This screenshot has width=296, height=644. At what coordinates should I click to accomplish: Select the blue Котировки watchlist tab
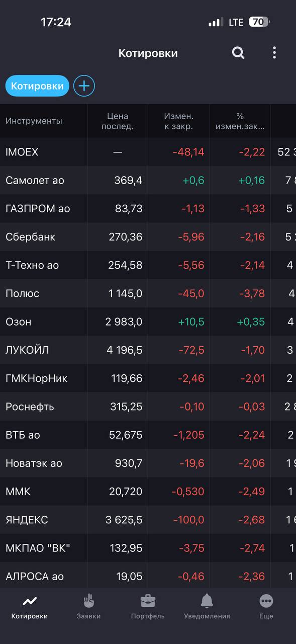(37, 86)
